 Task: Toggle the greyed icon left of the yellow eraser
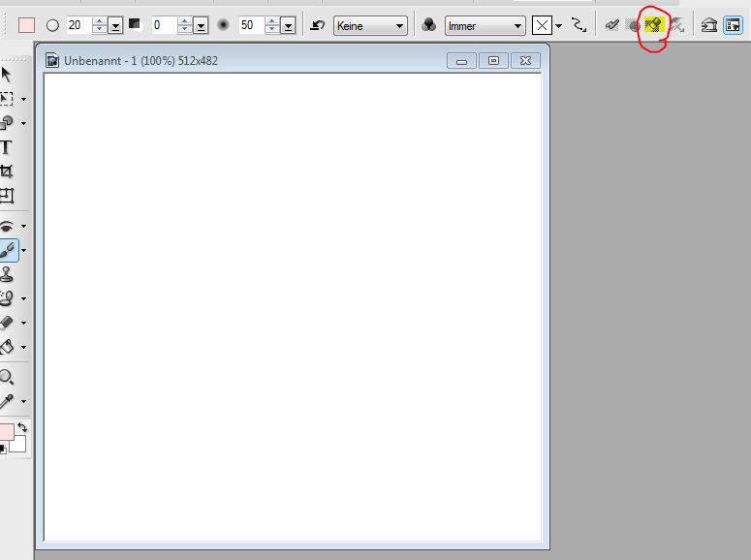point(634,25)
